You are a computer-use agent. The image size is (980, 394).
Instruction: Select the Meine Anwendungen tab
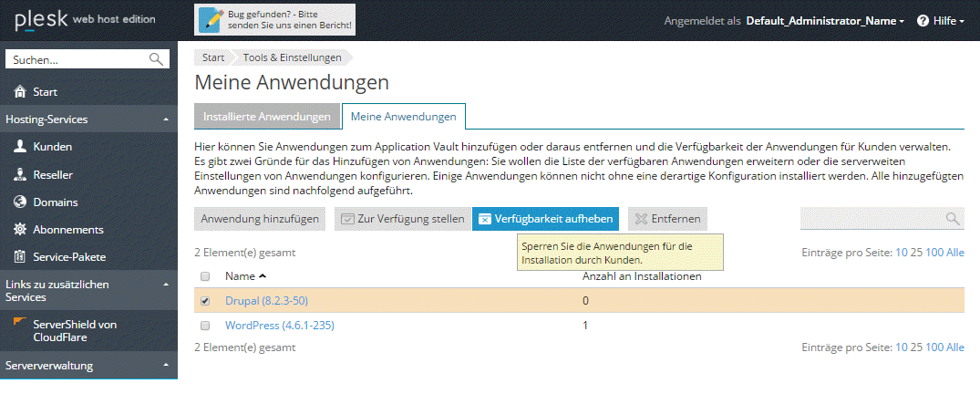403,117
